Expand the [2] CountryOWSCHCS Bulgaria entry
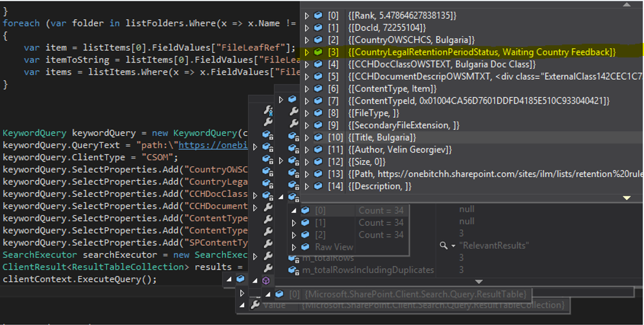Screen dimensions: 644x325 click(x=307, y=40)
